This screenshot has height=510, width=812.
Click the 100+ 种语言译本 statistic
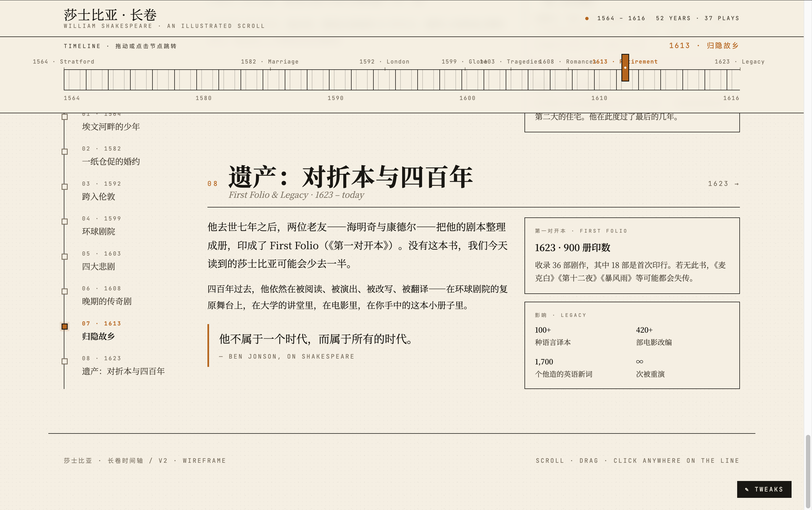[553, 336]
